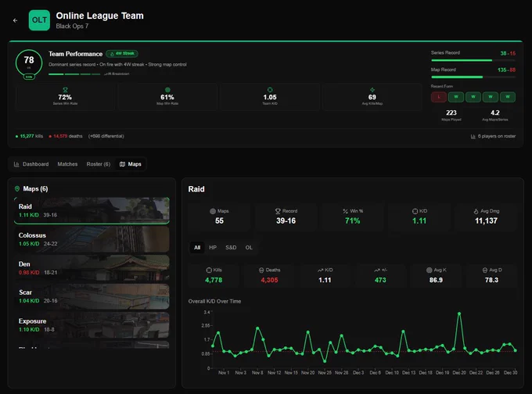
Task: Click the 71% Win % value
Action: pos(353,220)
